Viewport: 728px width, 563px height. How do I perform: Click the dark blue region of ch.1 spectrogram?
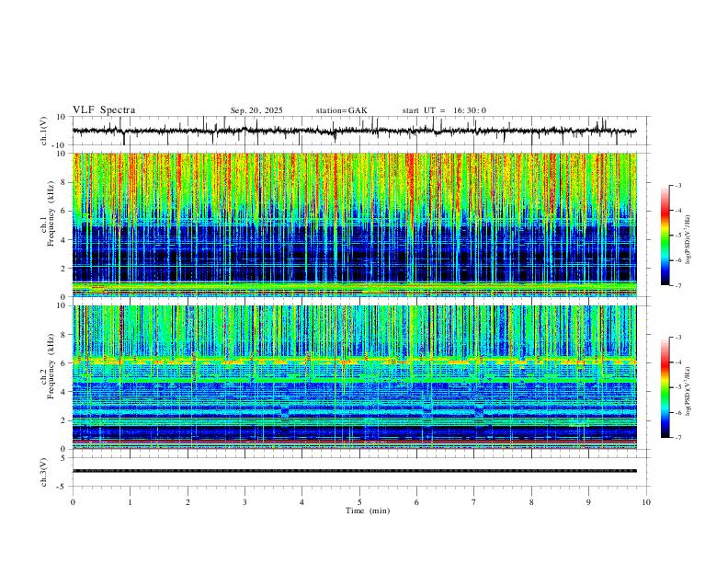click(355, 253)
